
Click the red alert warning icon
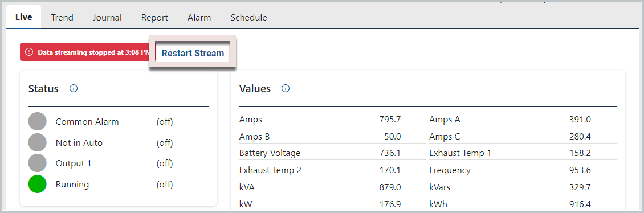click(x=28, y=52)
